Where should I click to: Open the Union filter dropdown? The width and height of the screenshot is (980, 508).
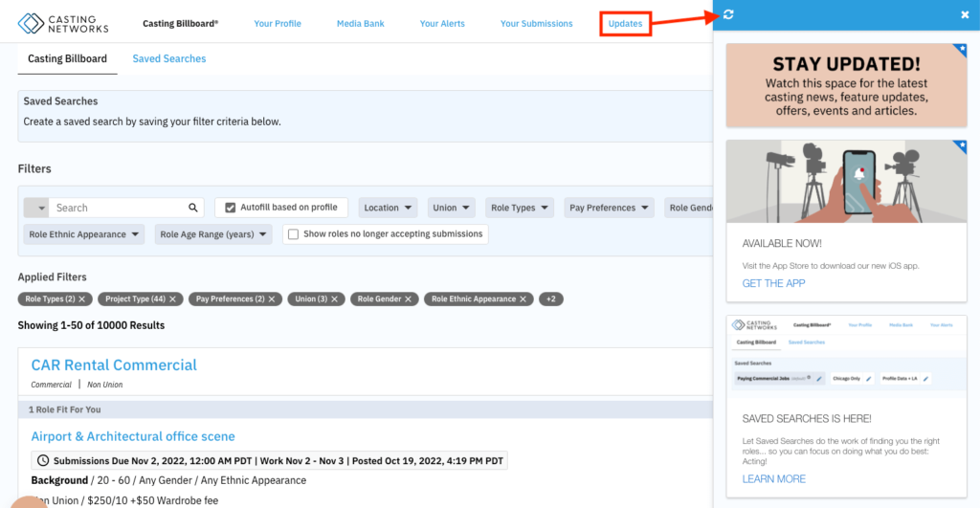[452, 208]
